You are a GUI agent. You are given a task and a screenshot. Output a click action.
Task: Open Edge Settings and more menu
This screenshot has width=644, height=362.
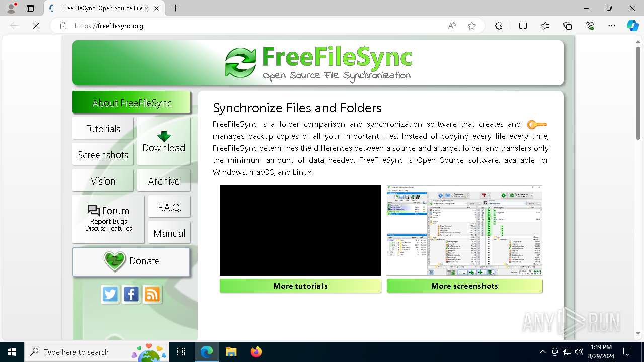coord(612,26)
